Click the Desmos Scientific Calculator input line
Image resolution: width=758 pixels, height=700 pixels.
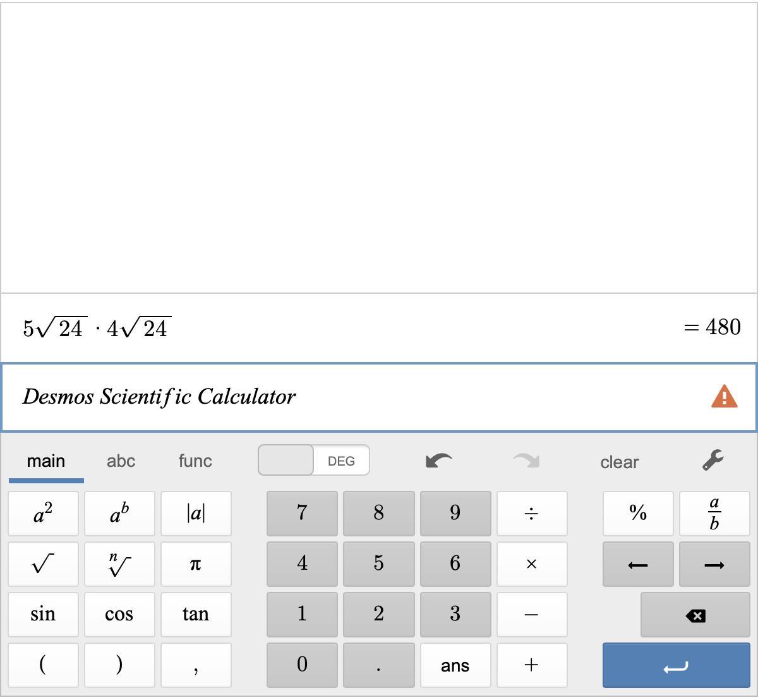pyautogui.click(x=354, y=397)
